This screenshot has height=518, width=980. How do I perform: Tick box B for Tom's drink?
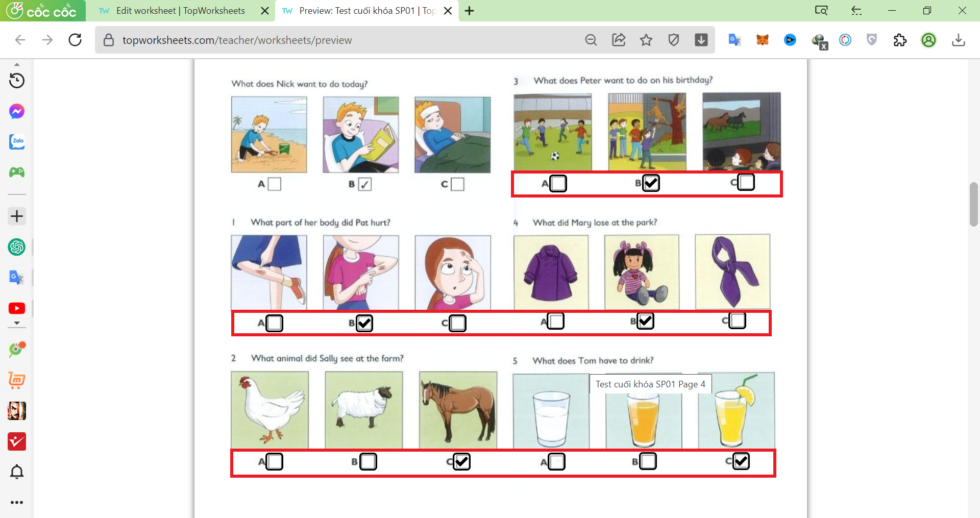tap(648, 461)
